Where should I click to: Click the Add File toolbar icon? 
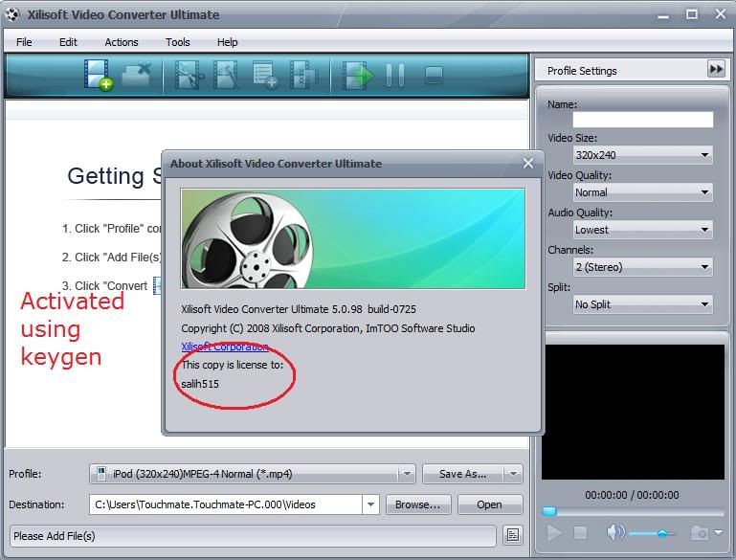98,76
